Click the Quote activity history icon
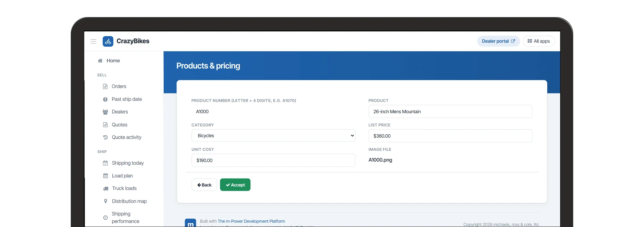Viewport: 644px width, 227px height. click(105, 137)
